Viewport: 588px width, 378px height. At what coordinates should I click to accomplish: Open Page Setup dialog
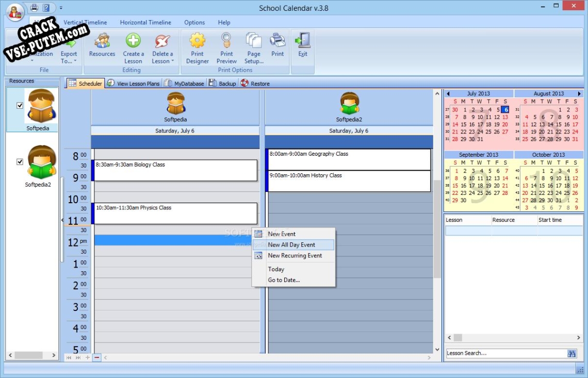pyautogui.click(x=254, y=41)
